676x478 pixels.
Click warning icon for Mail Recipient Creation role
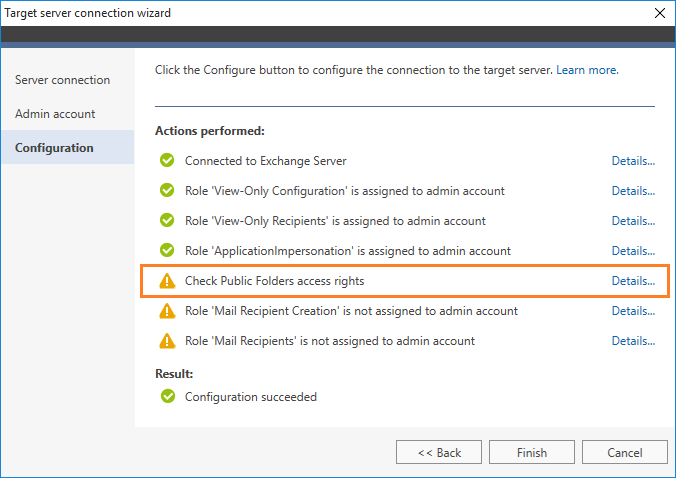pyautogui.click(x=167, y=311)
